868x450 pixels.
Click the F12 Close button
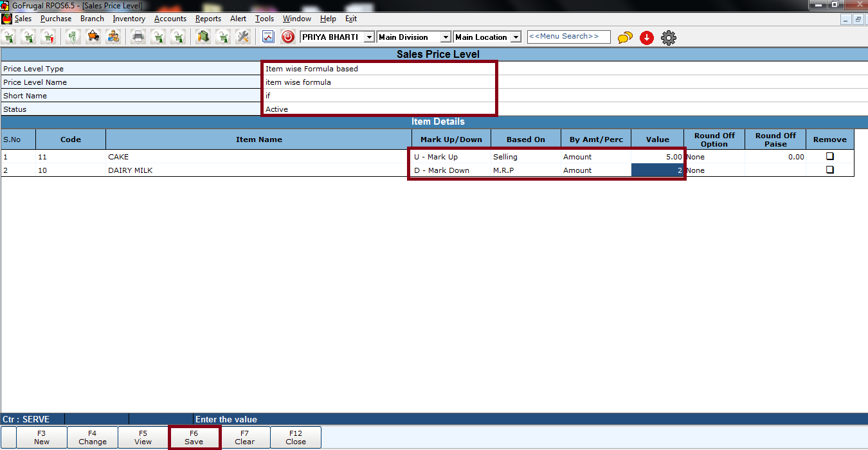296,437
